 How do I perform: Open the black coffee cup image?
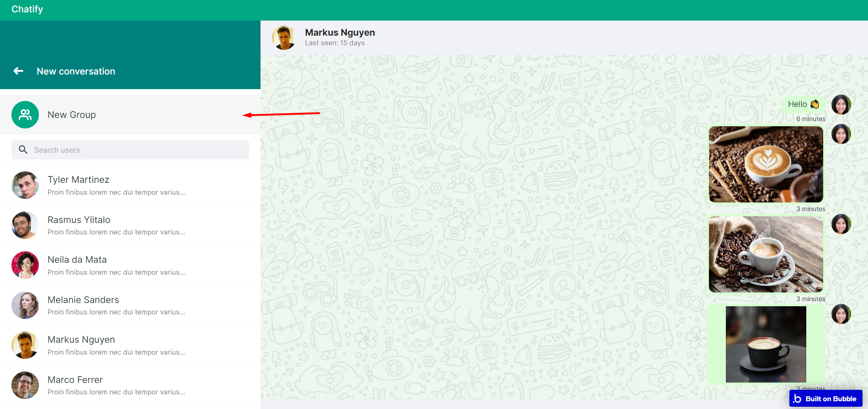point(766,344)
